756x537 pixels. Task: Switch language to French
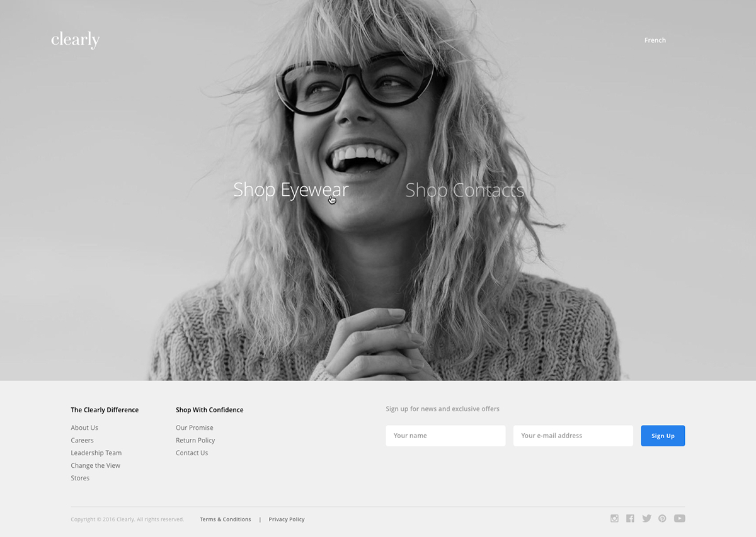(655, 40)
